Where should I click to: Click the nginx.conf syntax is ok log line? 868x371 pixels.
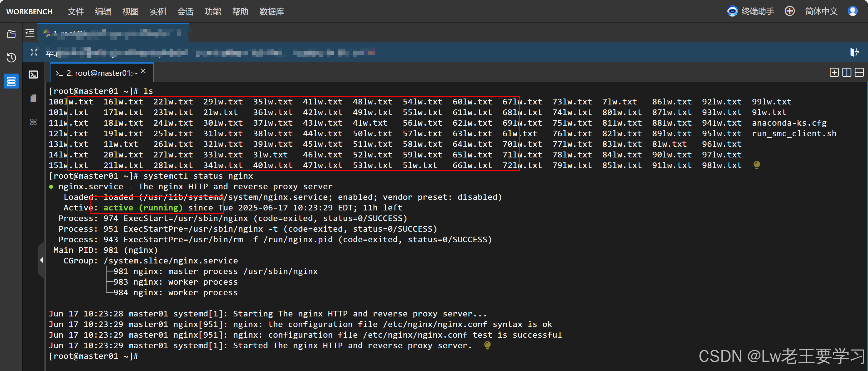pos(301,324)
